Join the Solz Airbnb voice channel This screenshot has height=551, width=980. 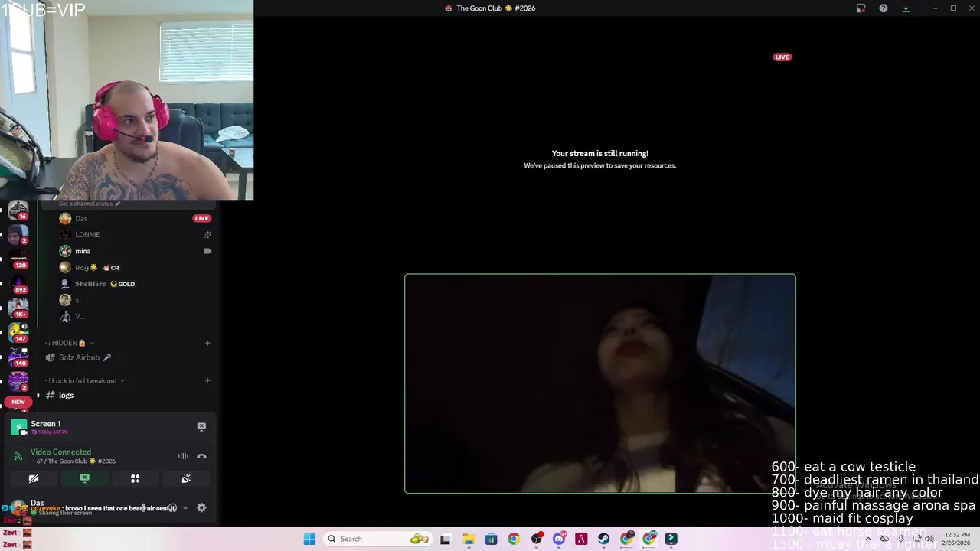79,357
